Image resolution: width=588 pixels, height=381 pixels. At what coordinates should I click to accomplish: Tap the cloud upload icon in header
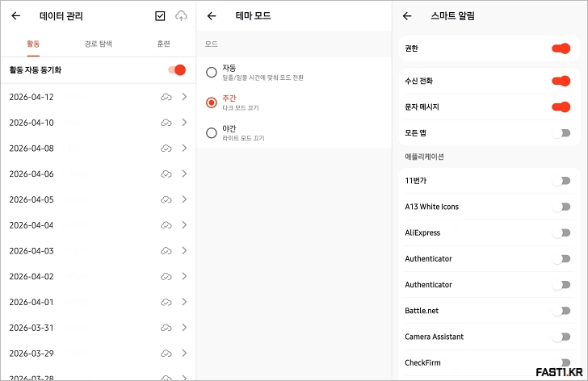(x=181, y=15)
